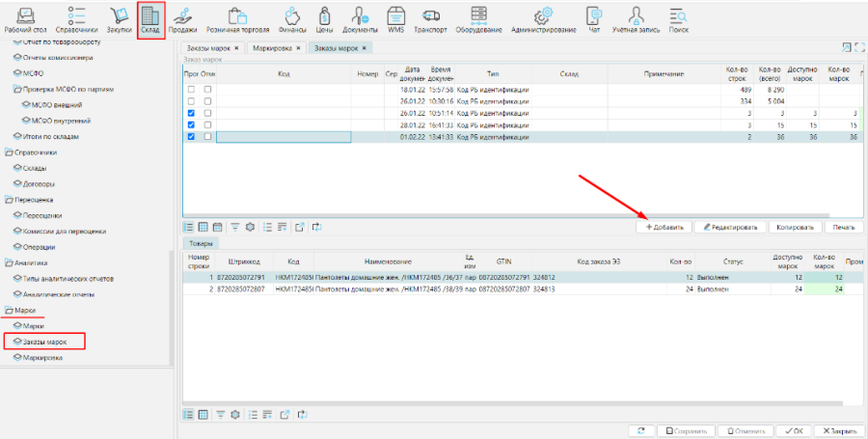Open the Финансы module icon

(x=293, y=18)
